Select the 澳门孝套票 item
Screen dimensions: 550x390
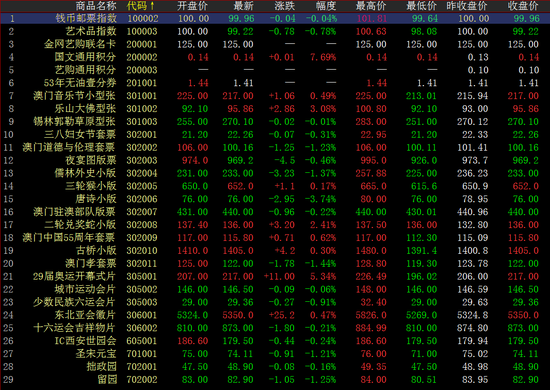(x=91, y=263)
